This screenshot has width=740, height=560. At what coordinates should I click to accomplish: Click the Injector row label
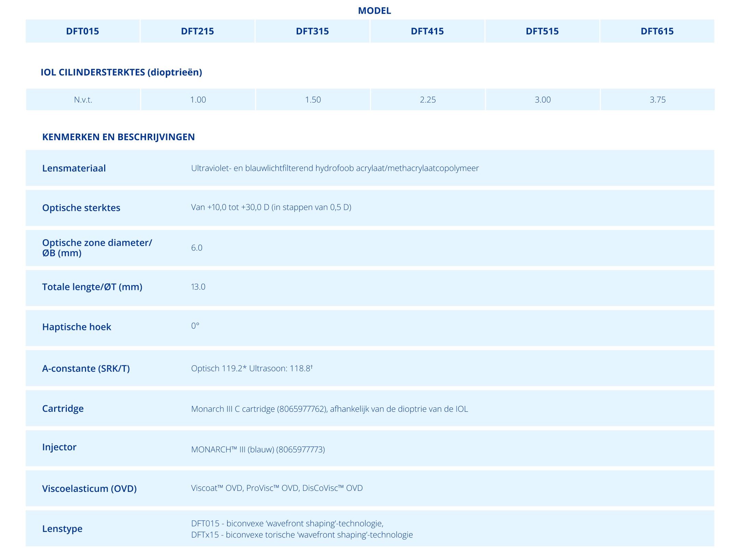(59, 447)
